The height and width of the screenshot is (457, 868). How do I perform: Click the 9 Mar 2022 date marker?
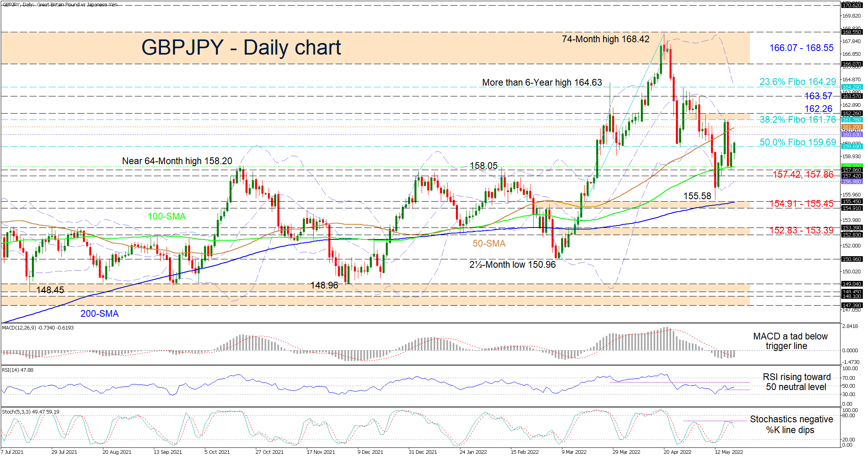coord(574,452)
